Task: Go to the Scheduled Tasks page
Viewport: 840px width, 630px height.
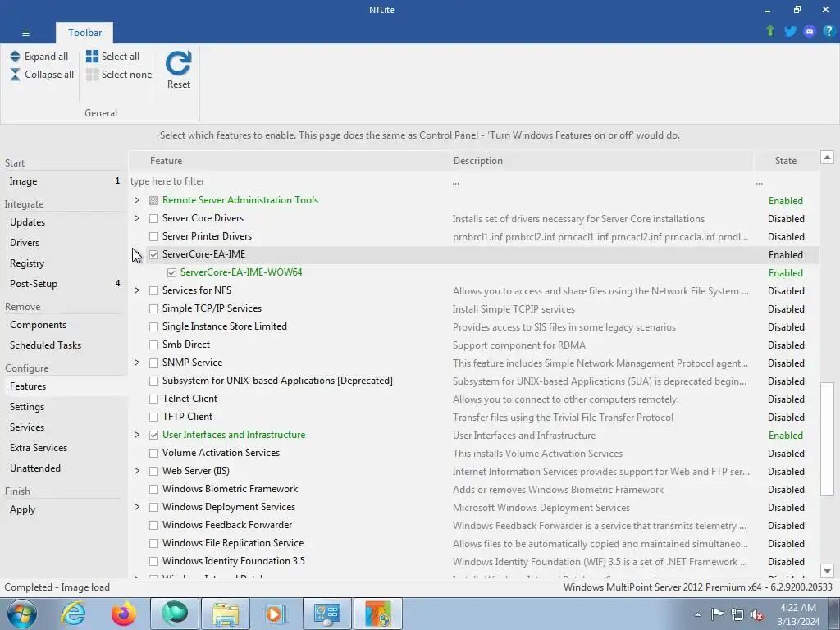Action: (64, 345)
